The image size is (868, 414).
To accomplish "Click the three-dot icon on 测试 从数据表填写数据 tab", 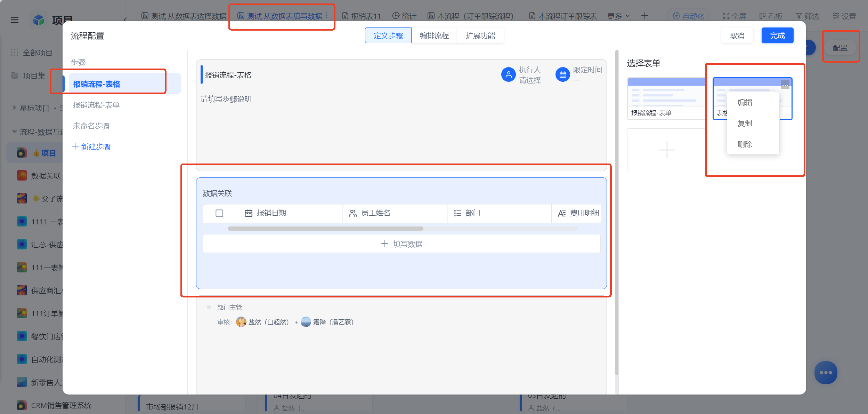I will click(326, 16).
